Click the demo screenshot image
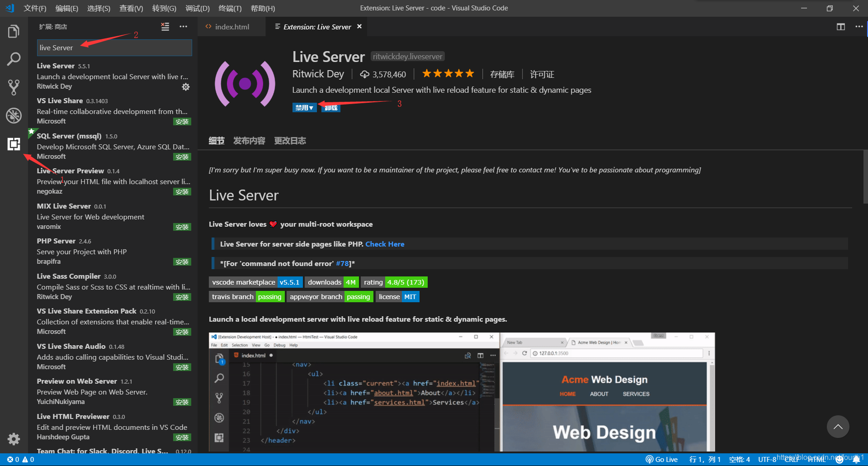This screenshot has height=466, width=868. coord(462,392)
